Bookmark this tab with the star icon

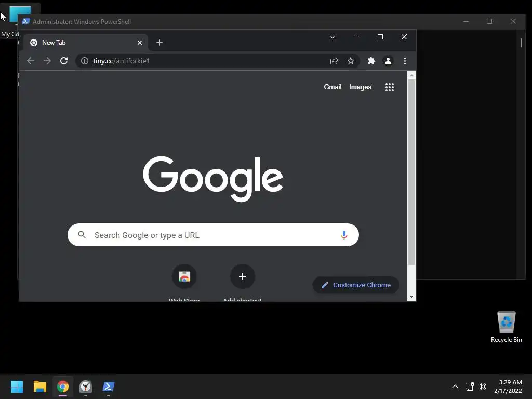(351, 61)
